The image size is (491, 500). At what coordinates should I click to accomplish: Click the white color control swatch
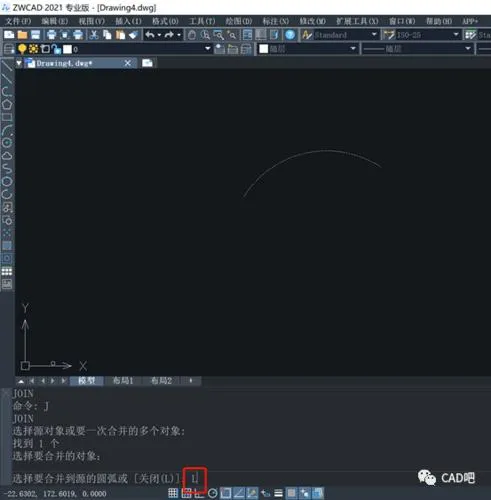(x=264, y=49)
